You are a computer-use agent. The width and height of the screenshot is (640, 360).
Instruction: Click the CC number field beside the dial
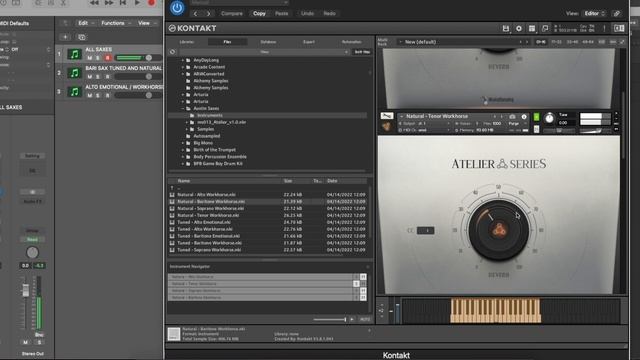426,231
